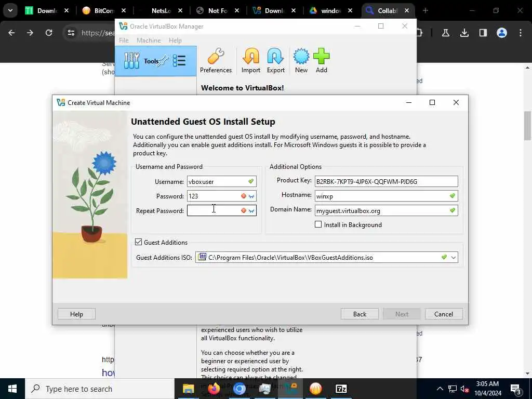The height and width of the screenshot is (399, 532).
Task: Open a new browser tab
Action: point(425,10)
